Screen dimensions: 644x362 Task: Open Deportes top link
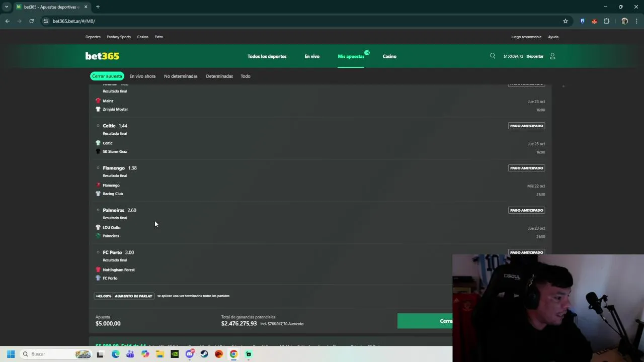click(x=93, y=37)
